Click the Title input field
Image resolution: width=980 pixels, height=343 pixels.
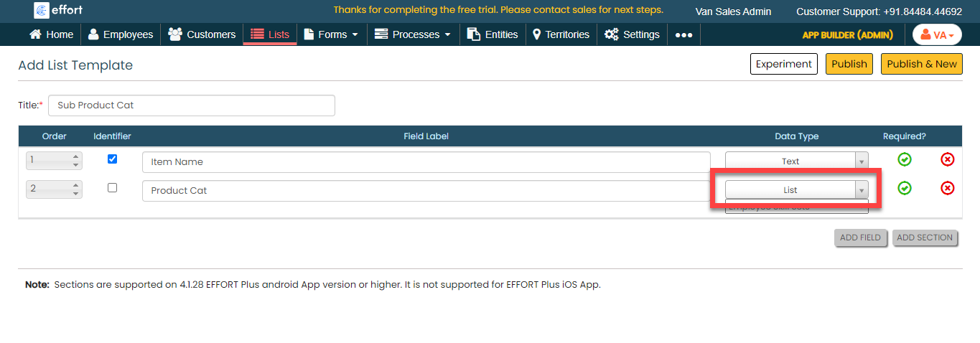(191, 105)
